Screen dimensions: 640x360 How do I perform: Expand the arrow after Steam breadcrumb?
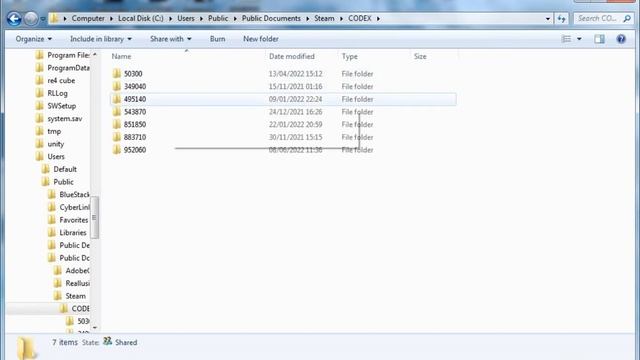point(341,18)
